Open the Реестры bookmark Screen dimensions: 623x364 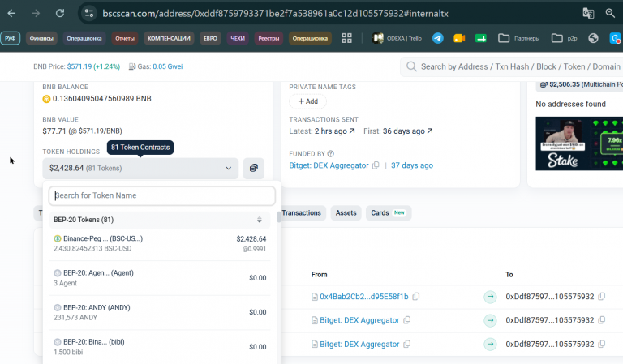[269, 38]
